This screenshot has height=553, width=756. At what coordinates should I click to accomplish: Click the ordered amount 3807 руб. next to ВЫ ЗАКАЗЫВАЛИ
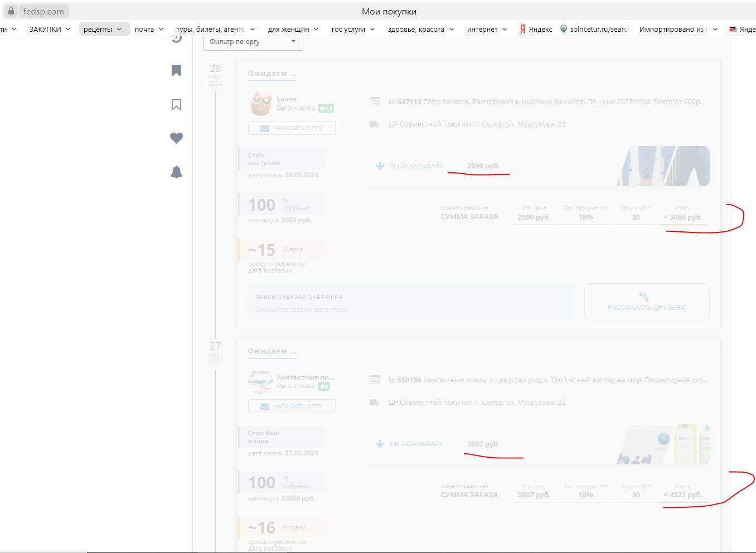click(x=483, y=444)
